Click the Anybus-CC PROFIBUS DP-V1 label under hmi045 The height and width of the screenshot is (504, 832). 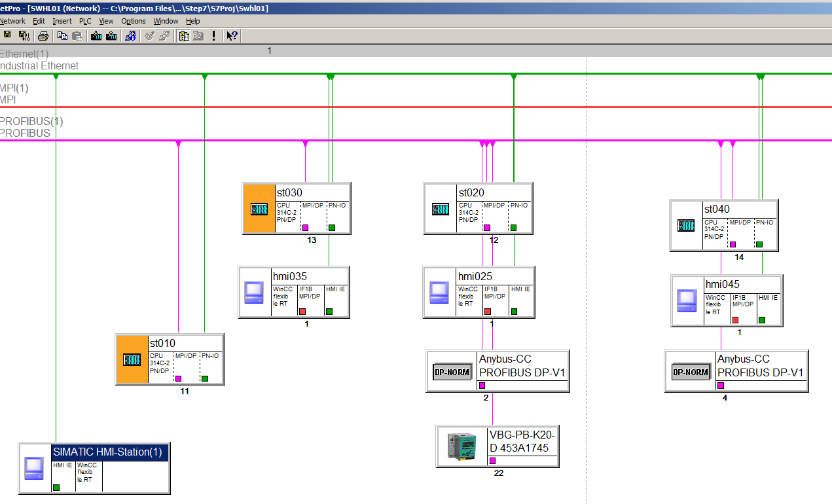[x=760, y=366]
